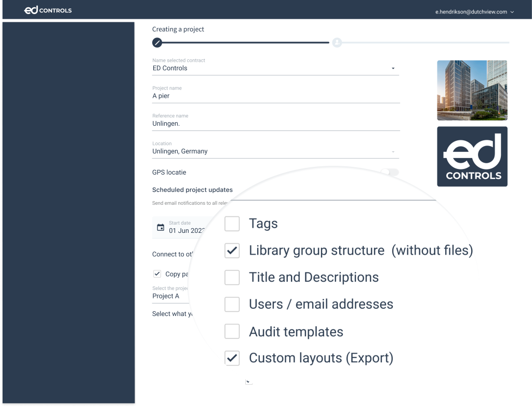The image size is (532, 407).
Task: Uncheck Library group structure checkbox
Action: pyautogui.click(x=232, y=251)
